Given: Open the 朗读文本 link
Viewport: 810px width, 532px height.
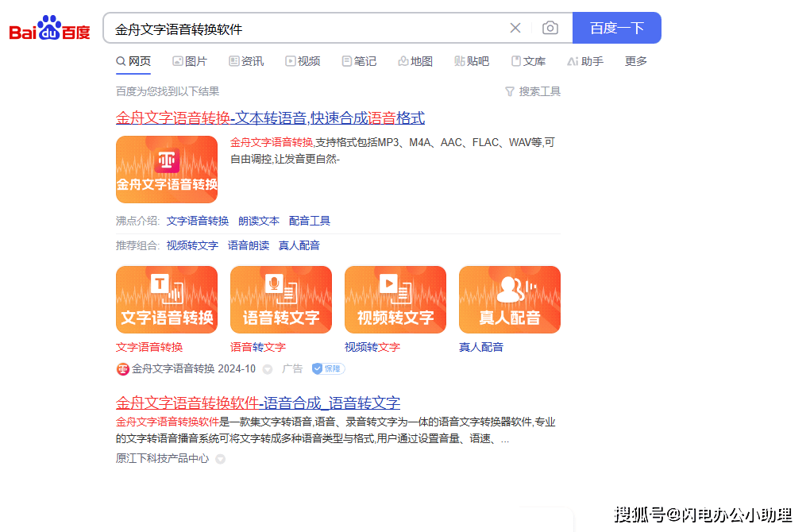Looking at the screenshot, I should click(x=258, y=221).
